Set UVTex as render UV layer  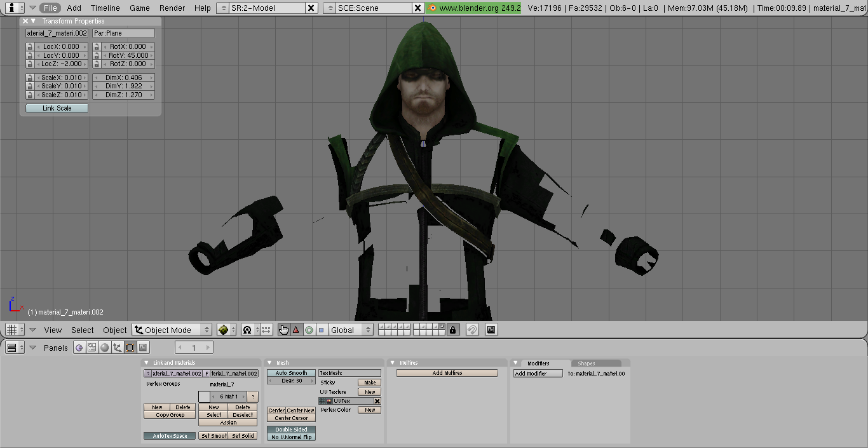pos(329,401)
